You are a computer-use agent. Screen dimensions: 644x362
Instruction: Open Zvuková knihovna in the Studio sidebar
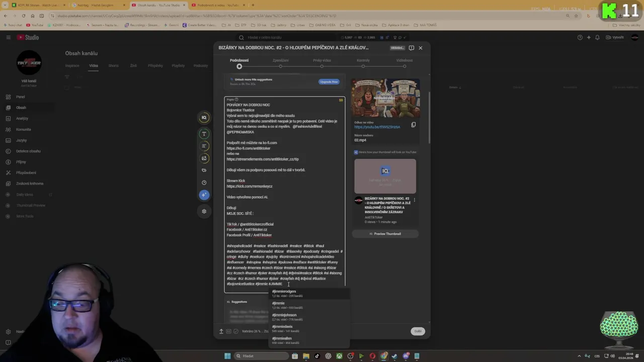30,184
